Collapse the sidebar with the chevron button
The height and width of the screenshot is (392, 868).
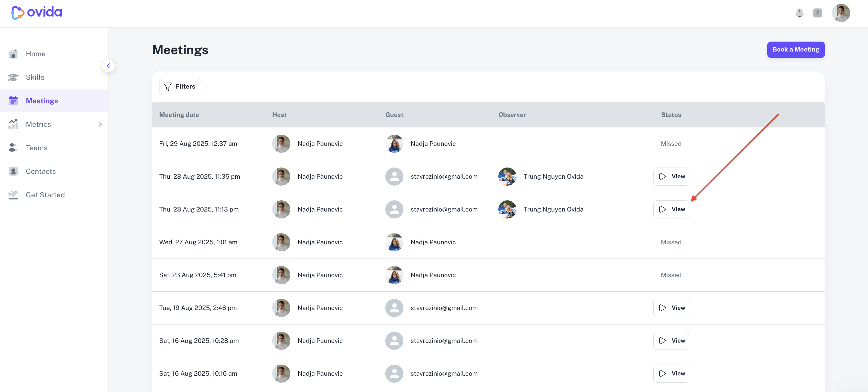pos(108,66)
